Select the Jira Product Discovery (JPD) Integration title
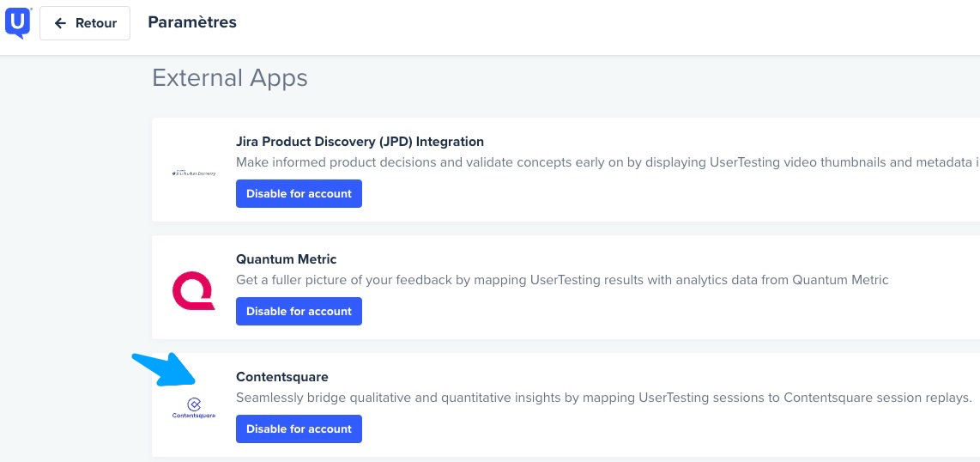This screenshot has height=462, width=980. (360, 142)
